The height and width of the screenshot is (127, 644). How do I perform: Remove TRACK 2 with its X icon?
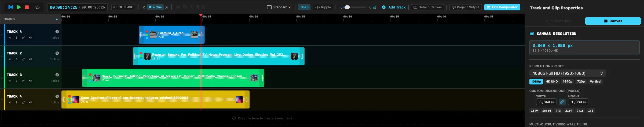tap(57, 53)
